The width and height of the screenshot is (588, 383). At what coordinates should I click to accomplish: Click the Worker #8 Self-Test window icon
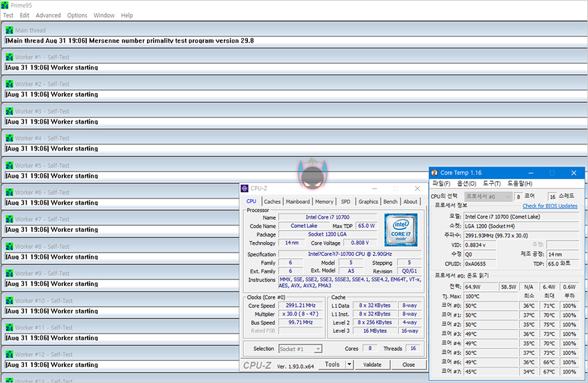(x=9, y=247)
